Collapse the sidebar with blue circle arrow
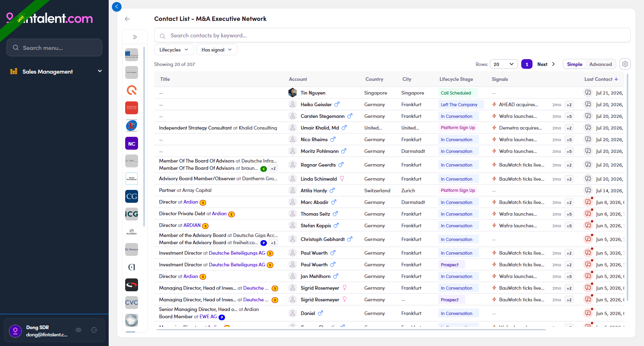The width and height of the screenshot is (644, 346). pyautogui.click(x=117, y=6)
